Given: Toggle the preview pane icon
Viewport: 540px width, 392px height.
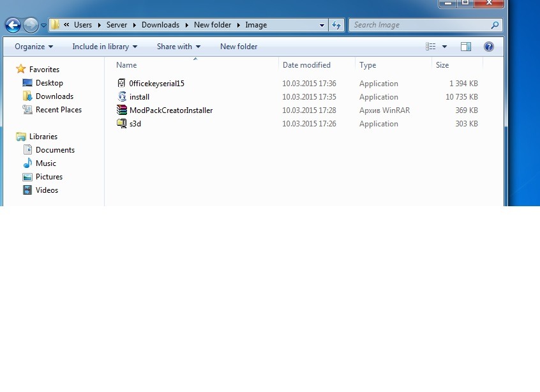Looking at the screenshot, I should (466, 47).
